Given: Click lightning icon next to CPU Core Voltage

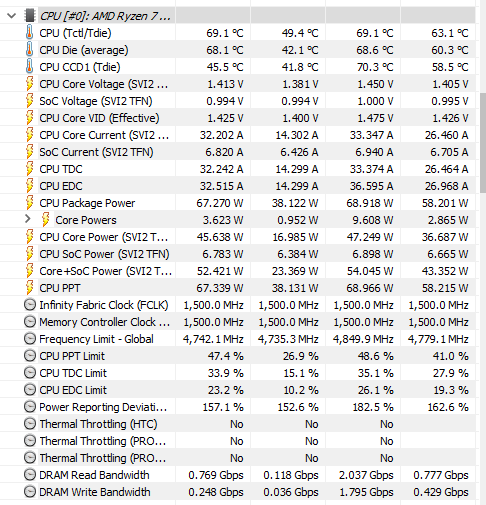Looking at the screenshot, I should click(30, 84).
